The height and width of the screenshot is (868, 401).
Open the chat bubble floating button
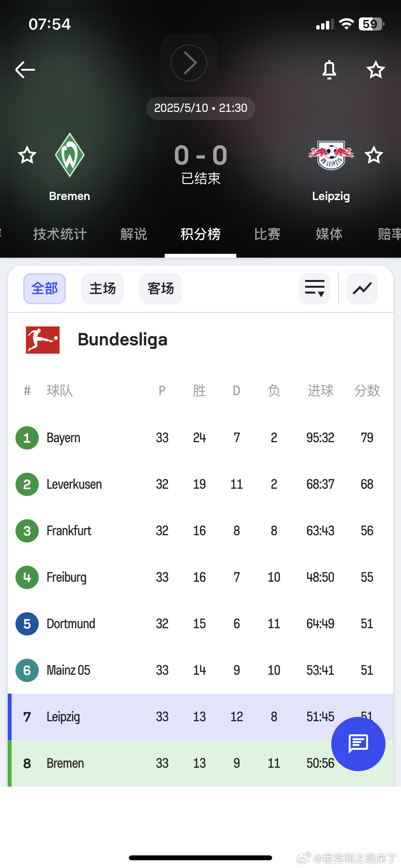pyautogui.click(x=358, y=744)
